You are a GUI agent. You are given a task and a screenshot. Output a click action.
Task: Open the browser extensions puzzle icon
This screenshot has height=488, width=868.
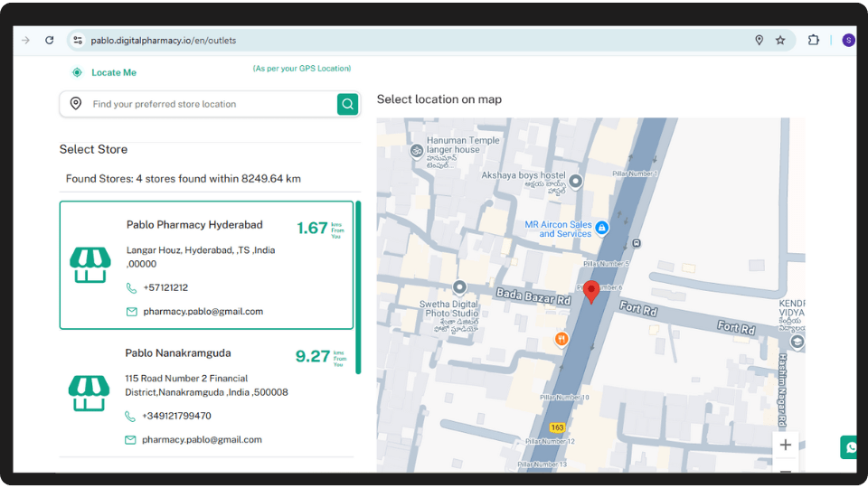pos(813,41)
